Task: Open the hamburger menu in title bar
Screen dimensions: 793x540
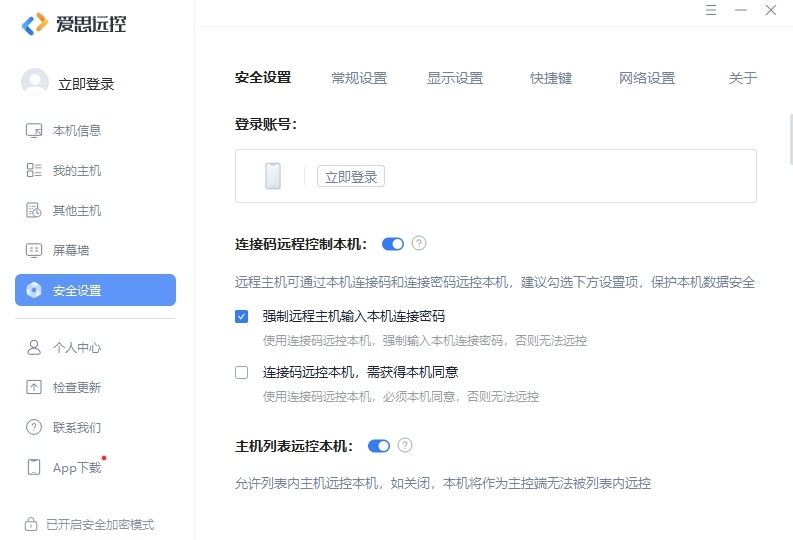Action: [711, 10]
